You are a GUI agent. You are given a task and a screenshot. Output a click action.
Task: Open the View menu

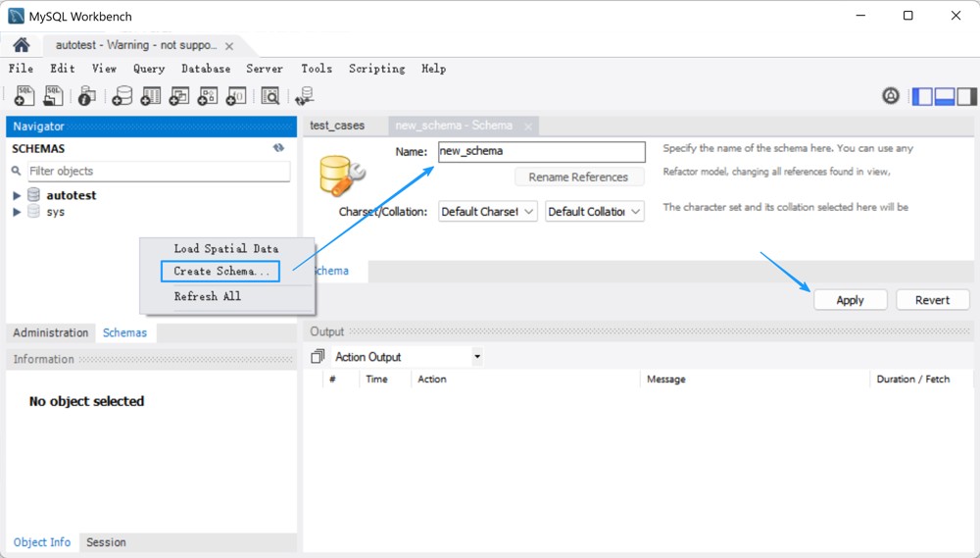click(x=105, y=69)
